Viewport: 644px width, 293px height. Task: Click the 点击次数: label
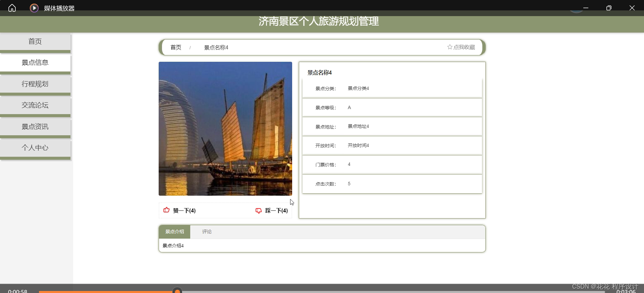tap(326, 184)
